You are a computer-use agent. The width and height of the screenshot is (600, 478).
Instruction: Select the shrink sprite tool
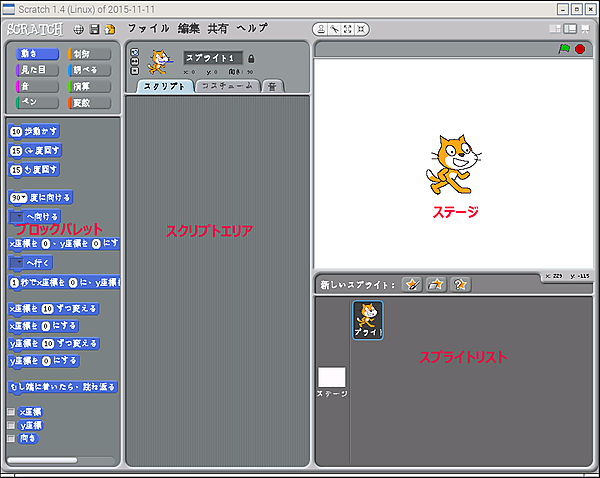361,29
